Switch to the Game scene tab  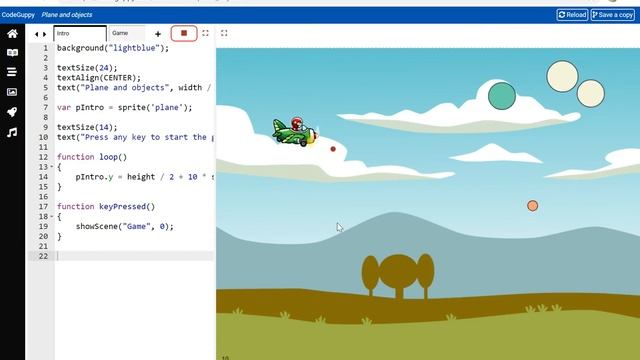[127, 33]
